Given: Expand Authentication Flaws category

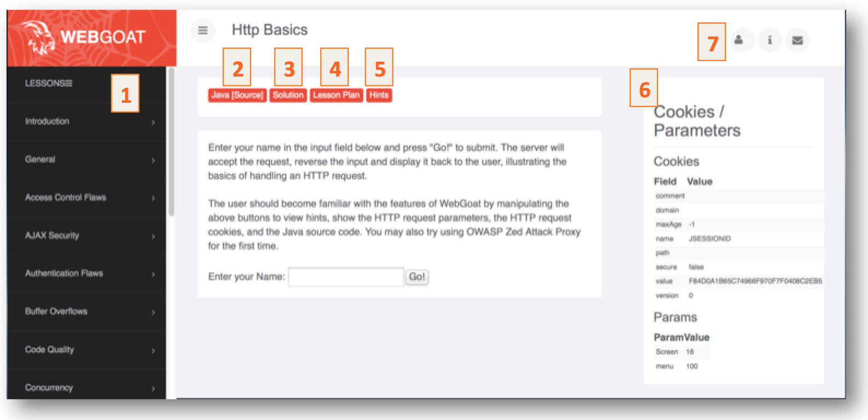Looking at the screenshot, I should coord(87,273).
